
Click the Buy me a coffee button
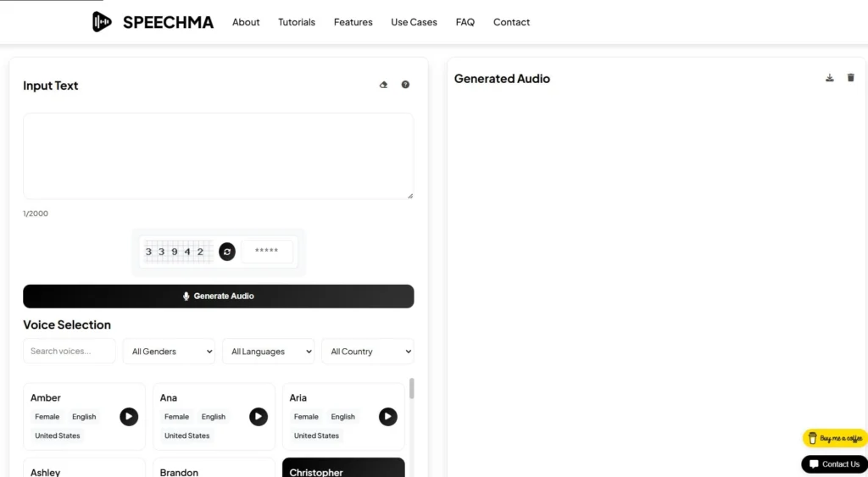point(835,438)
